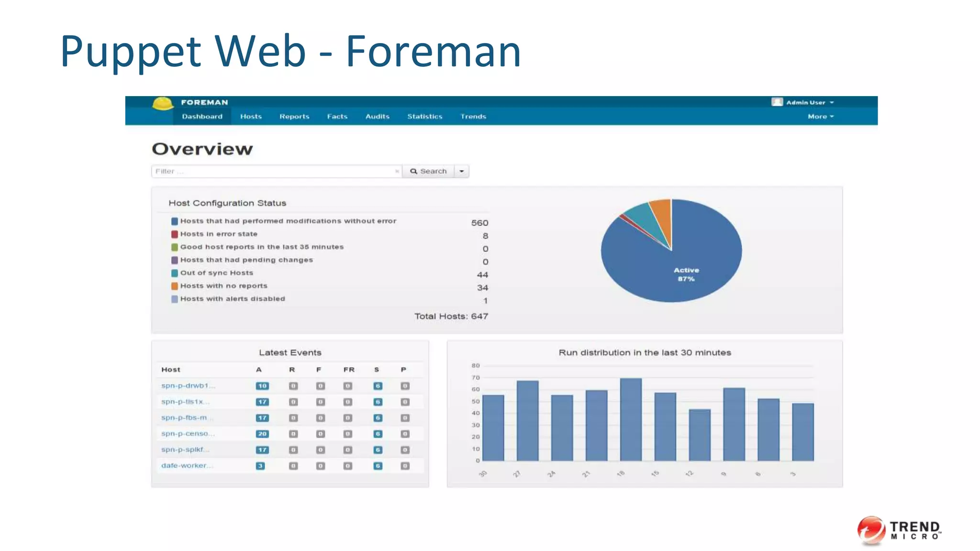Open host spn-p-censo... link

coord(188,433)
